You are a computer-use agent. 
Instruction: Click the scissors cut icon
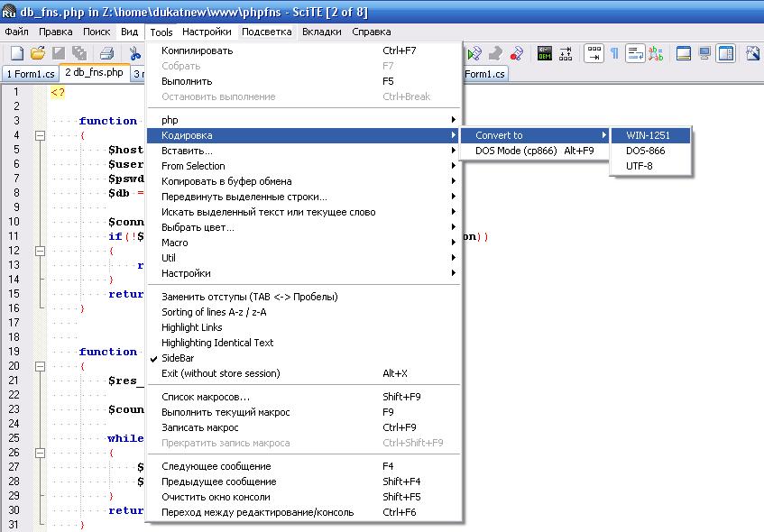coord(134,53)
